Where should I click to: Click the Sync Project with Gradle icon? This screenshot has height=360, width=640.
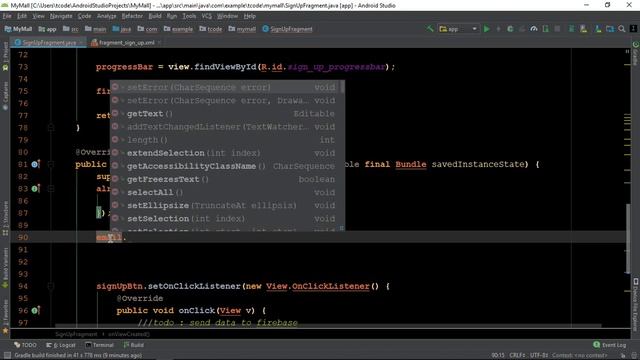(x=571, y=29)
